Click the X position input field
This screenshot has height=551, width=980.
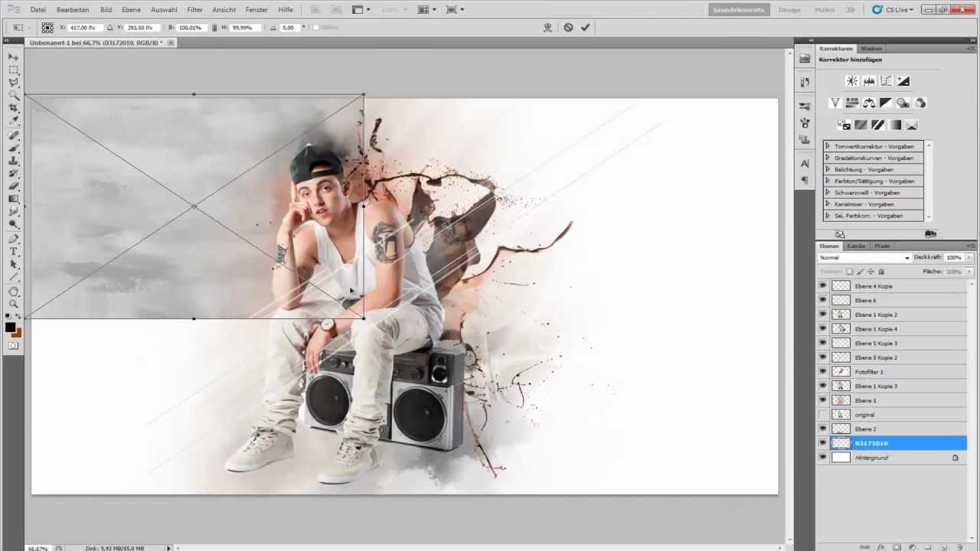(87, 28)
